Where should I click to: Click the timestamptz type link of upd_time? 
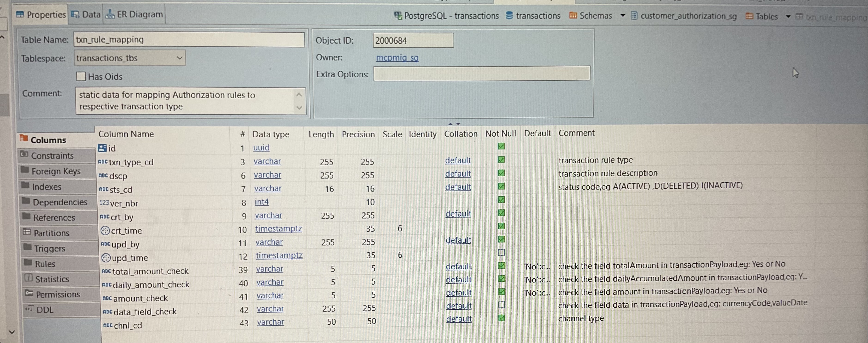click(279, 256)
